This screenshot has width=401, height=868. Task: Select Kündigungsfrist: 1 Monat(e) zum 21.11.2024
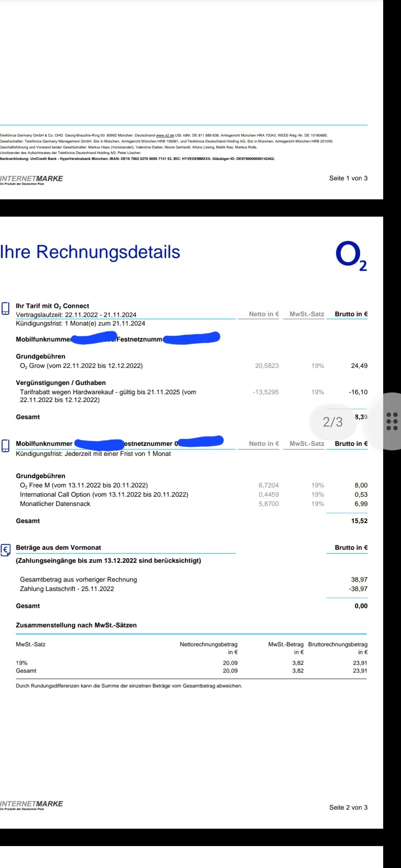(x=81, y=323)
